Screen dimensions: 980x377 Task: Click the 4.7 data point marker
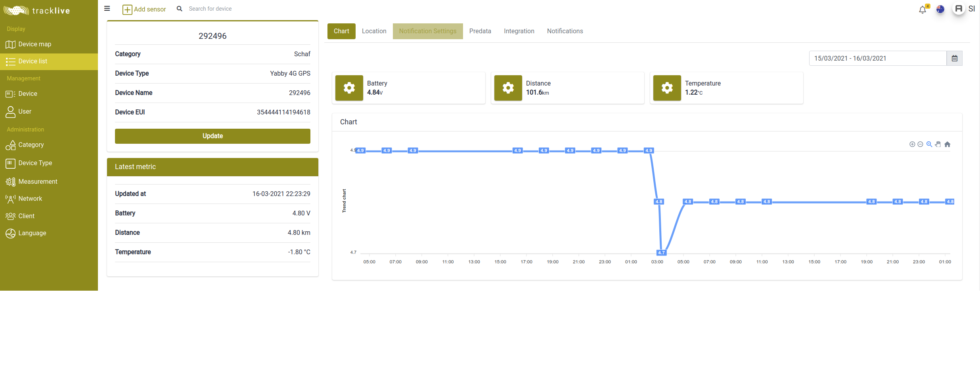tap(661, 253)
